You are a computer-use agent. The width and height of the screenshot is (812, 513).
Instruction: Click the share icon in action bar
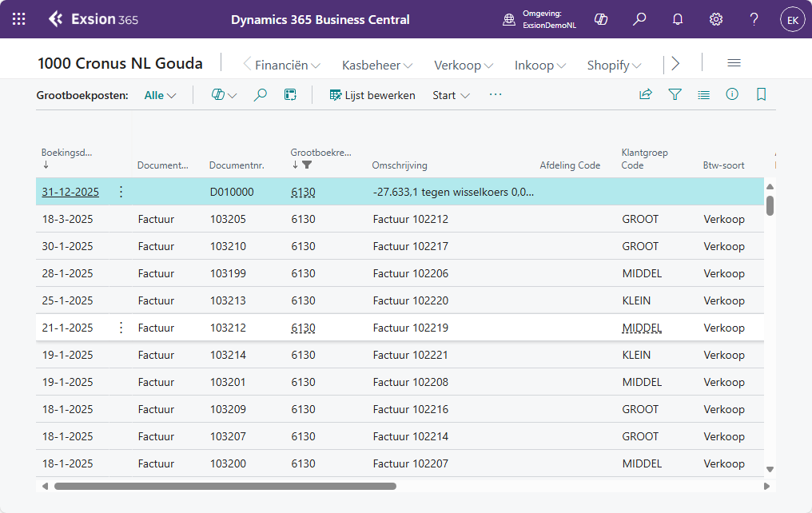click(645, 94)
